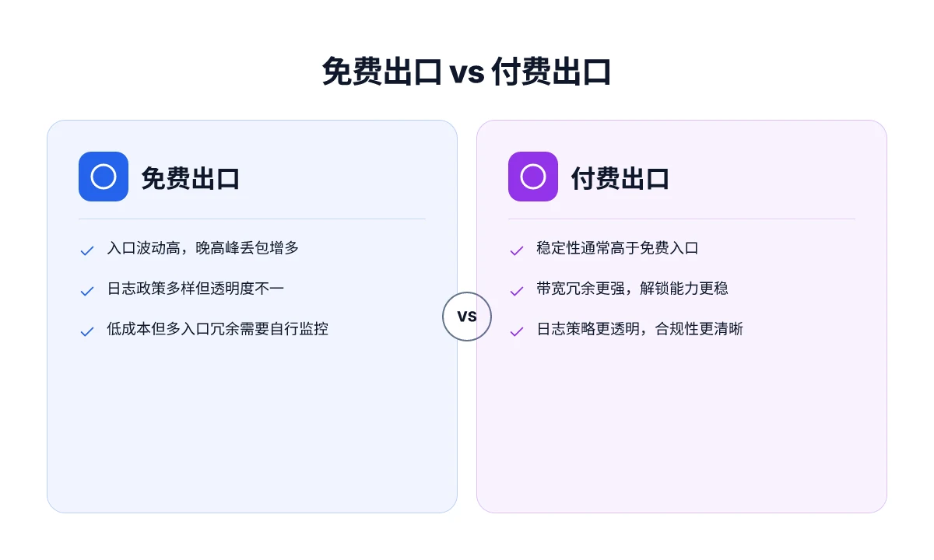Click the purple circle icon for 付费出口
934x560 pixels.
pyautogui.click(x=533, y=177)
